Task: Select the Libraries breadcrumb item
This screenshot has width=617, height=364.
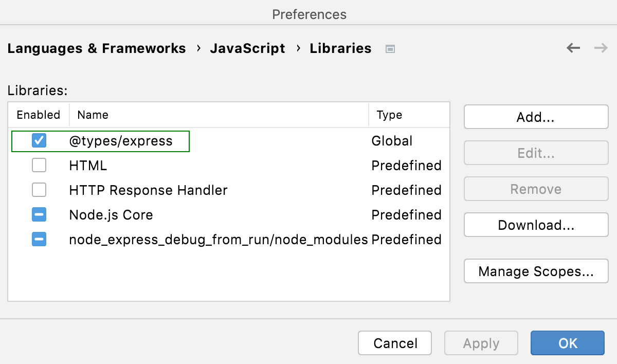Action: click(x=340, y=48)
